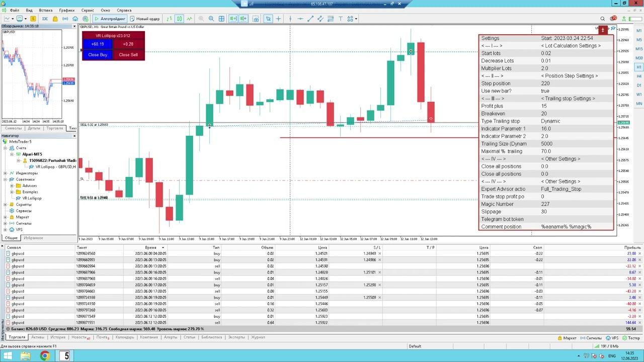644x362 pixels.
Task: Switch to the Избранное navigator tab
Action: [x=33, y=238]
